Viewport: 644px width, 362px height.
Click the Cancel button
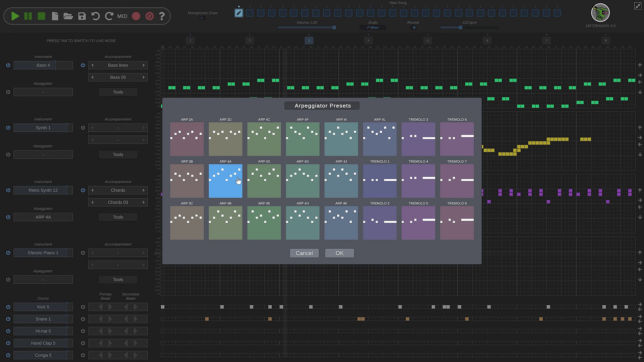coord(304,253)
